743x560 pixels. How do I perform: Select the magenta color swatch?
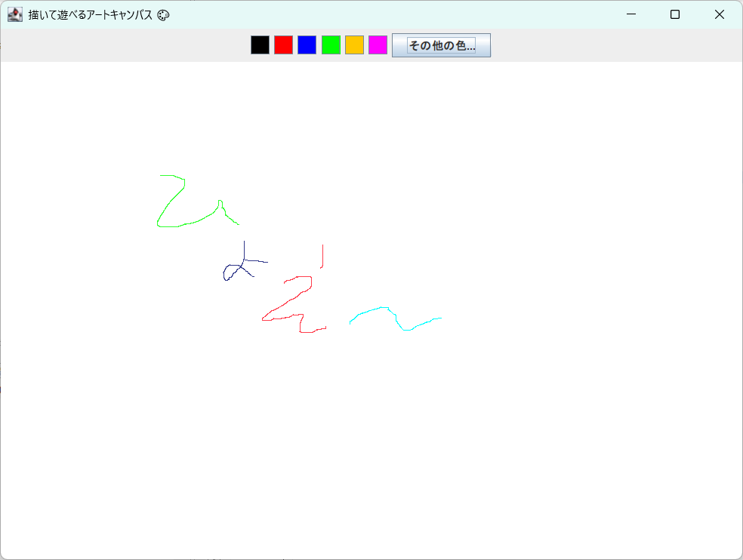pos(378,45)
